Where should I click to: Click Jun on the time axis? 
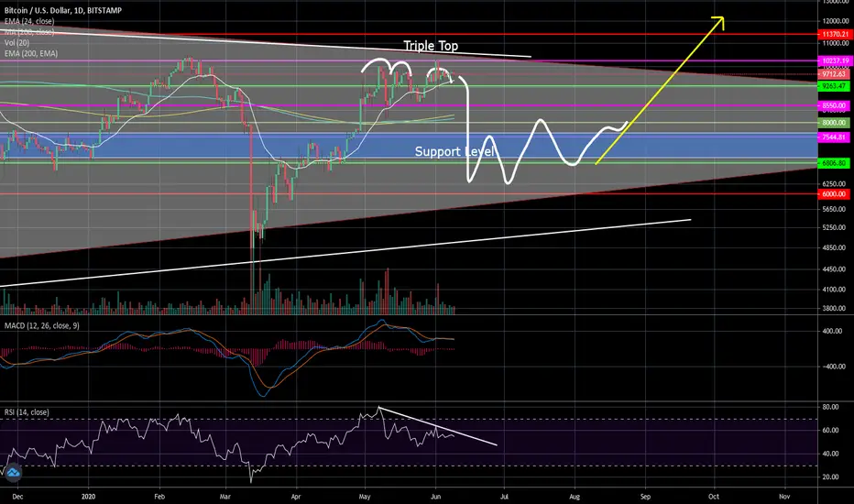[x=435, y=497]
